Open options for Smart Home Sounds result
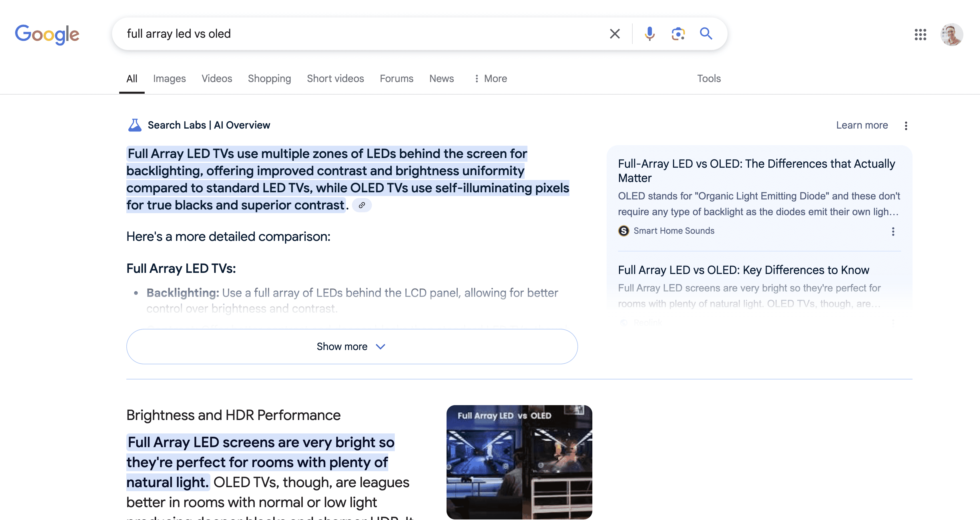 click(x=893, y=231)
